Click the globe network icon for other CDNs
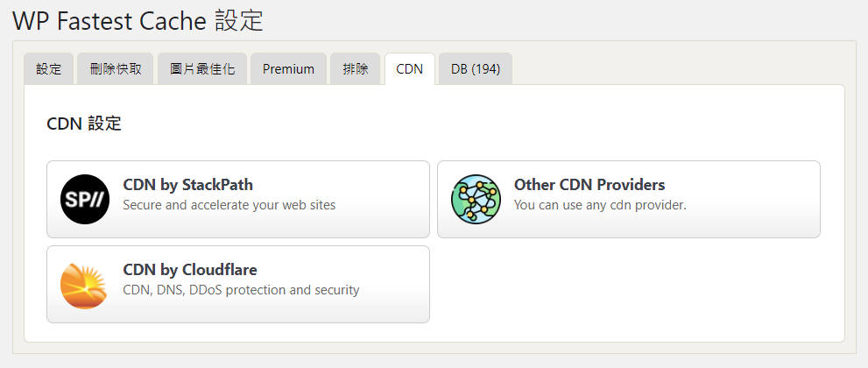This screenshot has width=868, height=368. click(476, 199)
